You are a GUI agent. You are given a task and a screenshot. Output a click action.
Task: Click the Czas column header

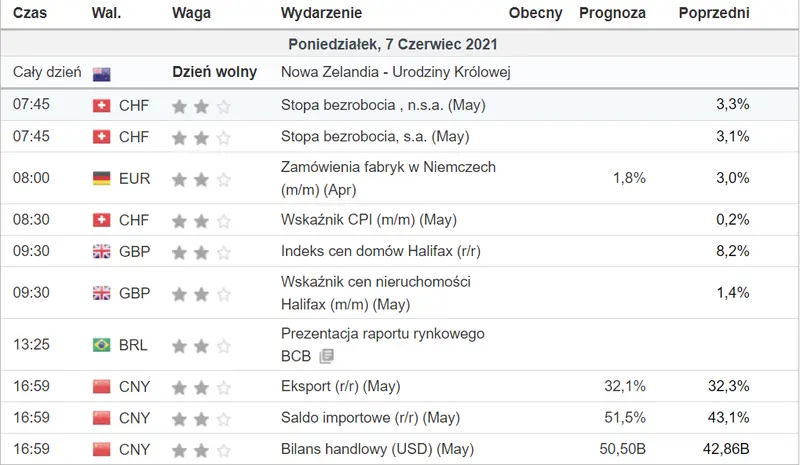click(x=30, y=13)
